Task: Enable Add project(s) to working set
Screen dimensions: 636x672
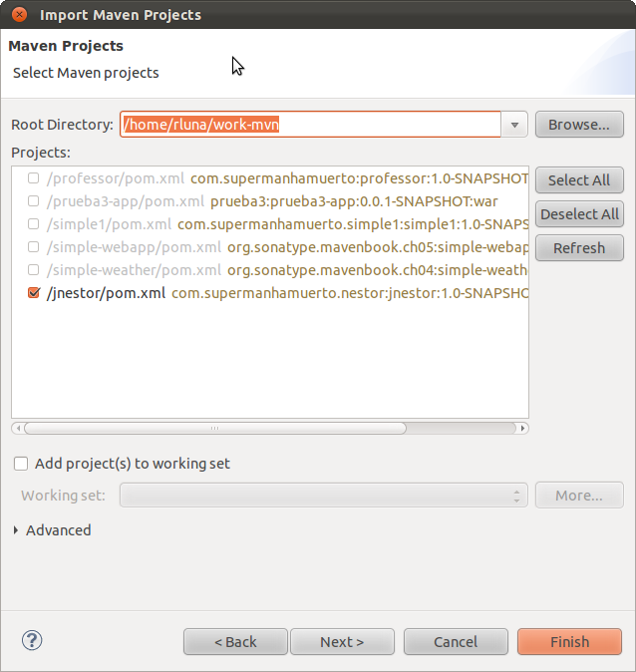Action: click(x=21, y=464)
